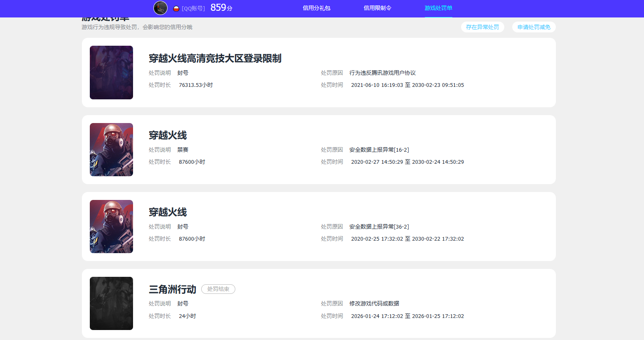The width and height of the screenshot is (644, 340).
Task: Click the QQ penguin icon beside account
Action: click(x=176, y=8)
